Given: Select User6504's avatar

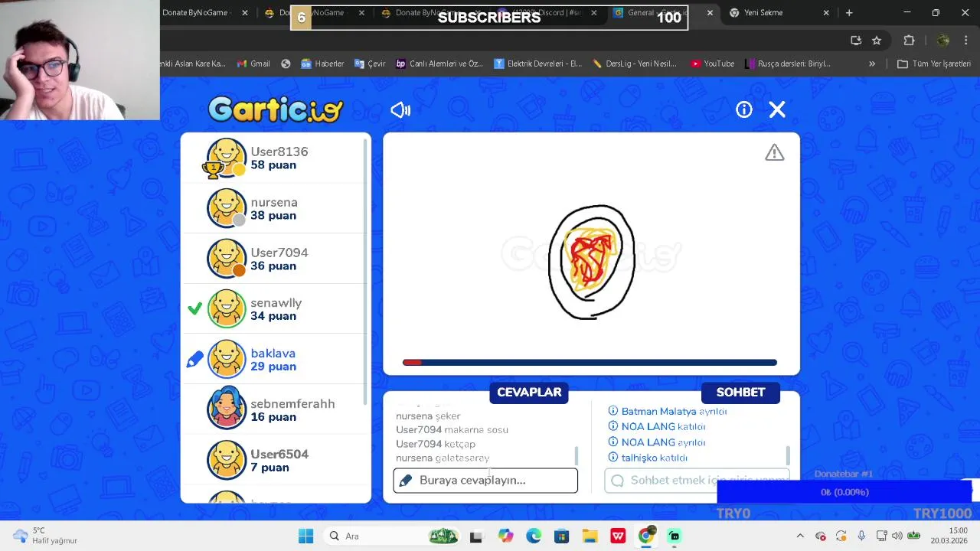Looking at the screenshot, I should (227, 460).
